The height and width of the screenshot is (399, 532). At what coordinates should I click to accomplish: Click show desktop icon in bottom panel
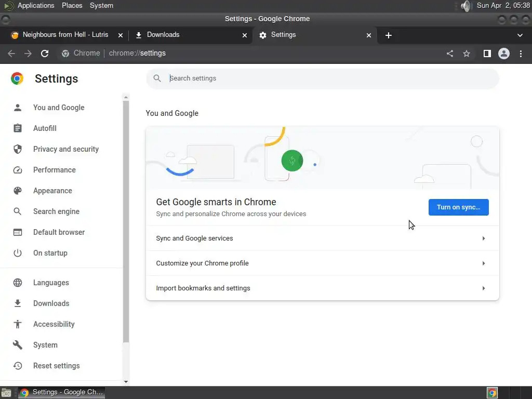click(x=6, y=393)
